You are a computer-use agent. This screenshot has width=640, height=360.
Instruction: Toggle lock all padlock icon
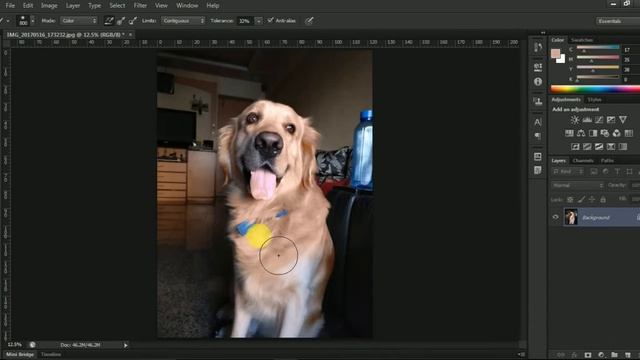603,200
